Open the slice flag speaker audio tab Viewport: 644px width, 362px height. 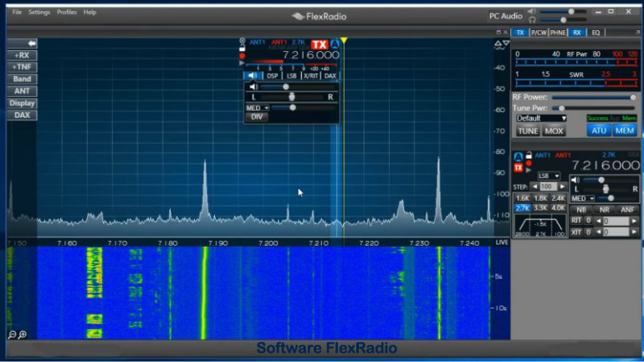tap(253, 75)
